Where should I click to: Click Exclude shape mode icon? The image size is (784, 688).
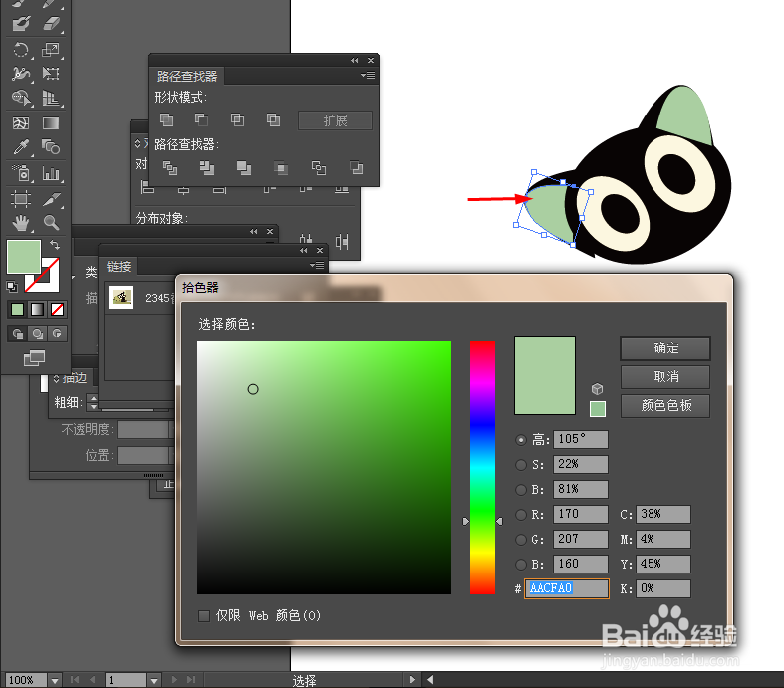(273, 119)
